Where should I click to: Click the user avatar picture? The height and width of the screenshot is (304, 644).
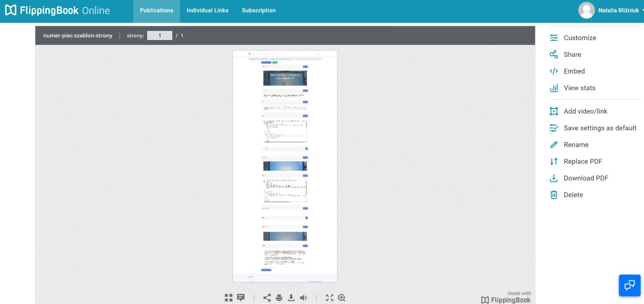[586, 10]
